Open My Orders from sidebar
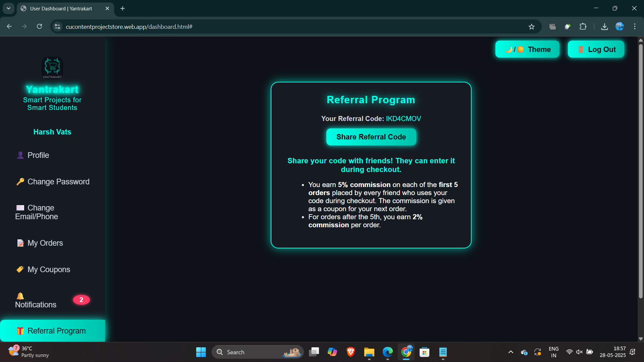Image resolution: width=644 pixels, height=362 pixels. 45,243
